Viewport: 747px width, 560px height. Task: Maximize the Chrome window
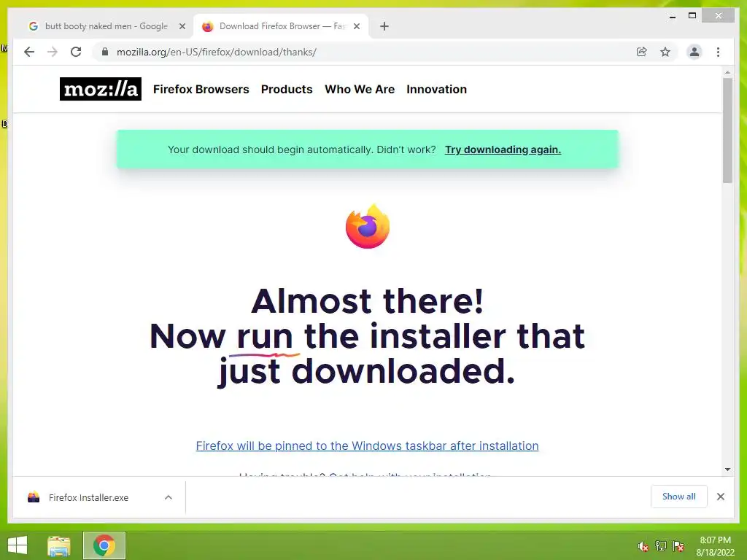[x=692, y=16]
